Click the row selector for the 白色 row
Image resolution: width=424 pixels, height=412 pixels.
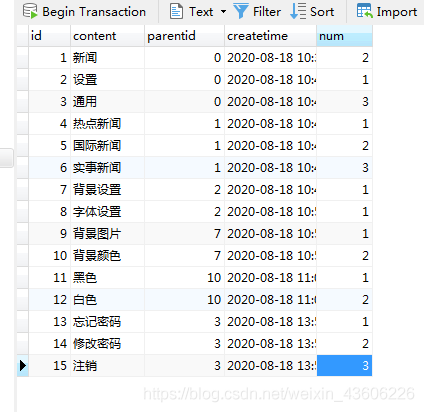pyautogui.click(x=23, y=300)
